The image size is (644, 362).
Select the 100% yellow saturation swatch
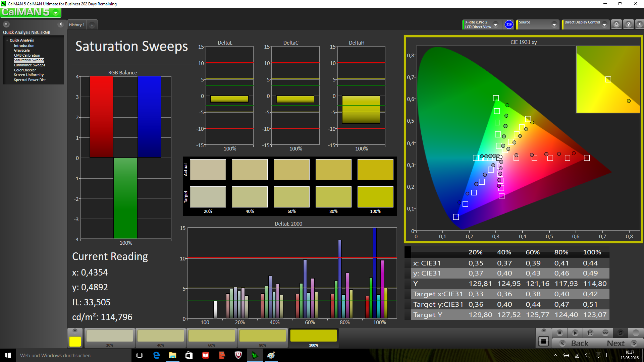tap(313, 336)
